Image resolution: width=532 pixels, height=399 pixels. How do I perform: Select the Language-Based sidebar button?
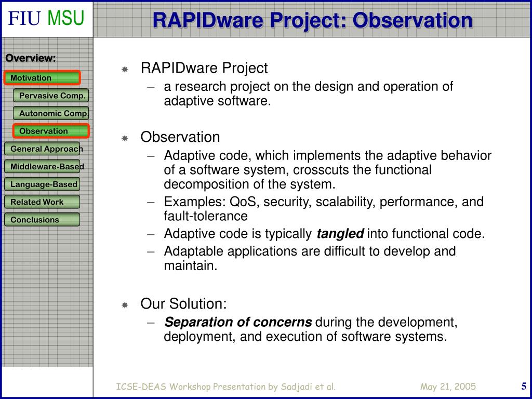point(42,184)
